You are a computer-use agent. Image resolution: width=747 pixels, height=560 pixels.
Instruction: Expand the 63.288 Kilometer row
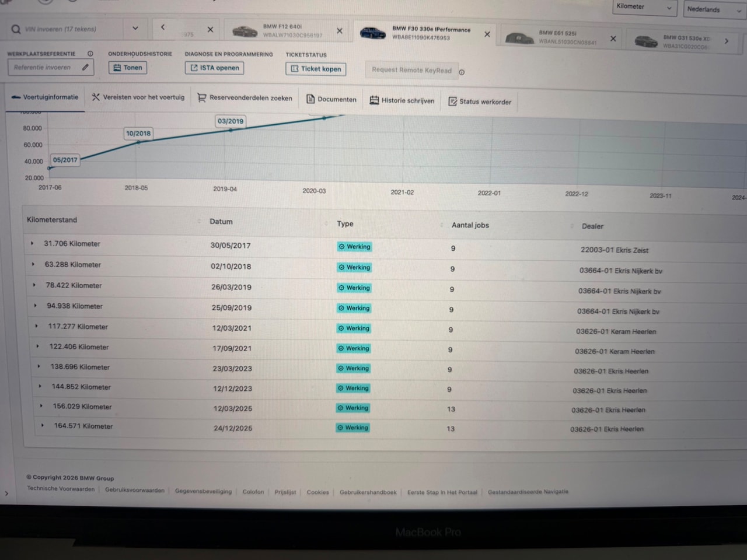coord(33,264)
